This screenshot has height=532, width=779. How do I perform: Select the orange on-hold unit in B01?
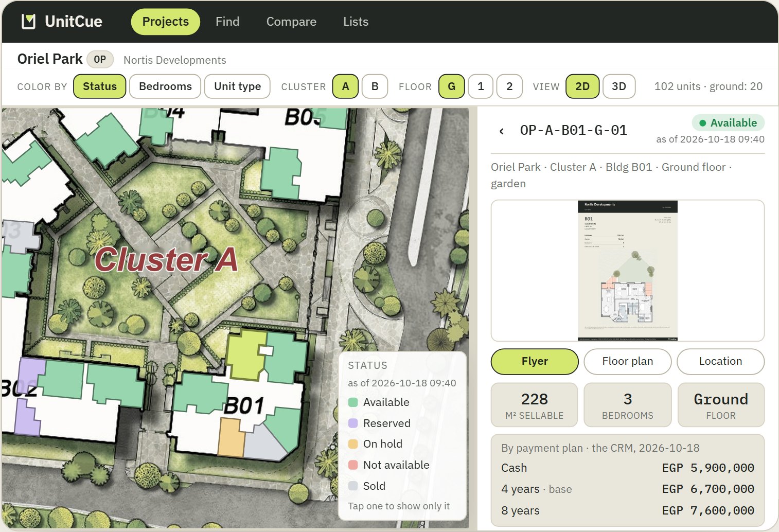pyautogui.click(x=231, y=437)
